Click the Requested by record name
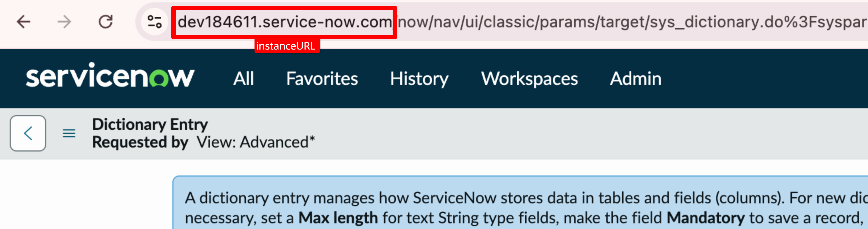This screenshot has width=868, height=229. 140,142
